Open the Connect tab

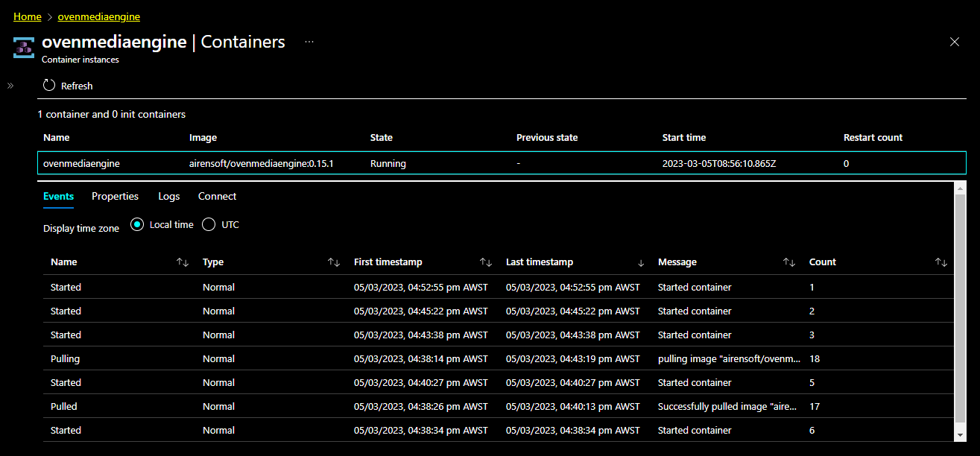(x=217, y=196)
